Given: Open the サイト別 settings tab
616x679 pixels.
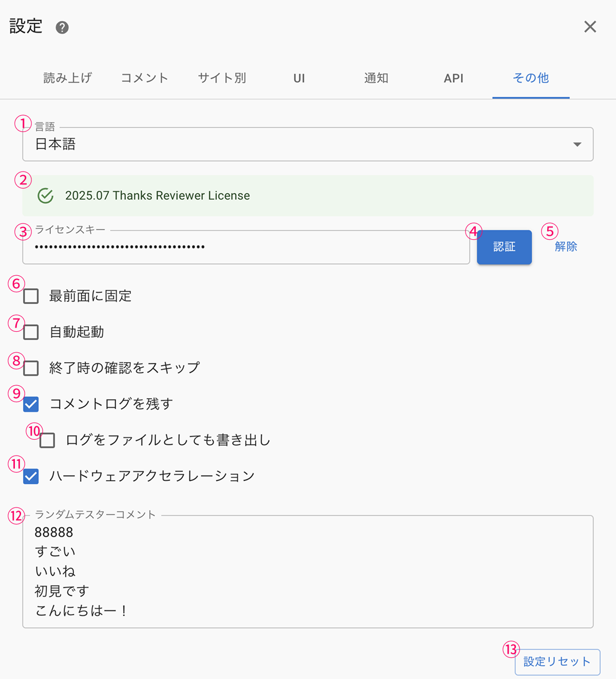Looking at the screenshot, I should (222, 78).
